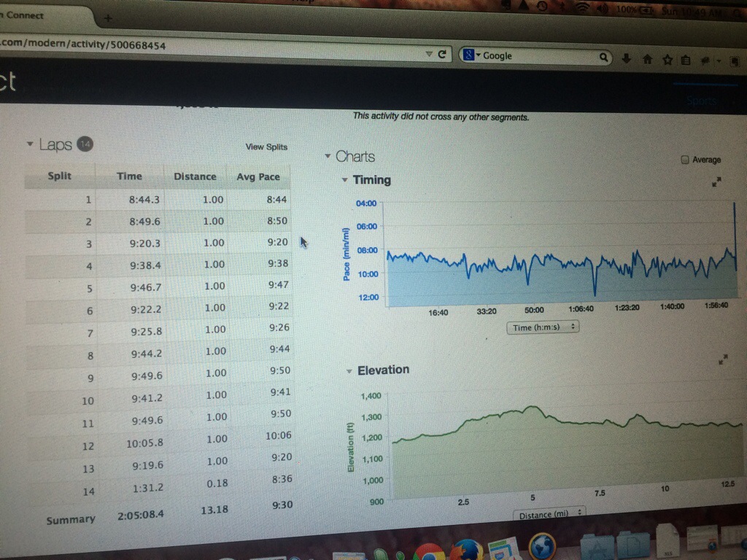The width and height of the screenshot is (747, 560).
Task: Collapse the Timing chart panel
Action: [x=344, y=179]
